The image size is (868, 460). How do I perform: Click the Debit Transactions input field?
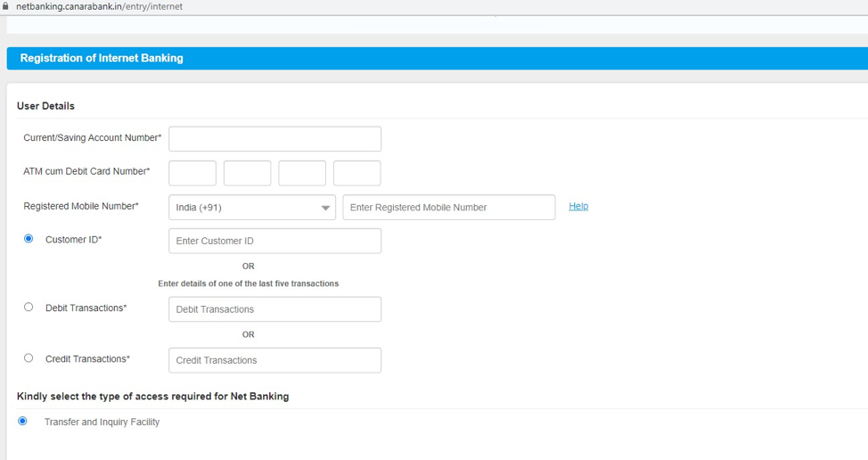point(274,309)
